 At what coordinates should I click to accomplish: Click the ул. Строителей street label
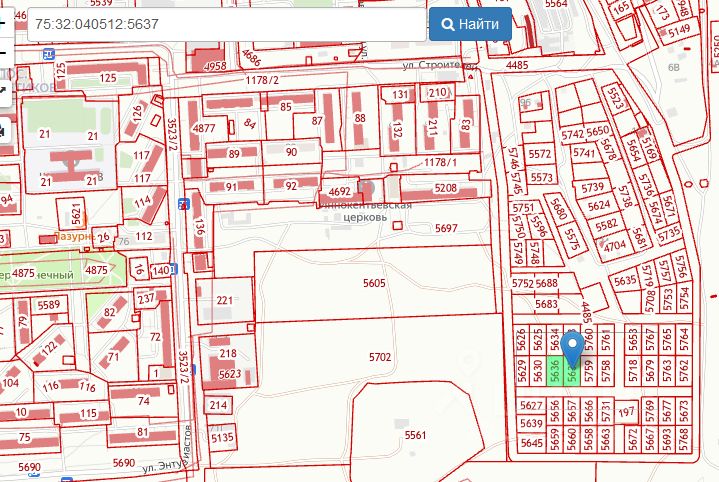coord(439,65)
